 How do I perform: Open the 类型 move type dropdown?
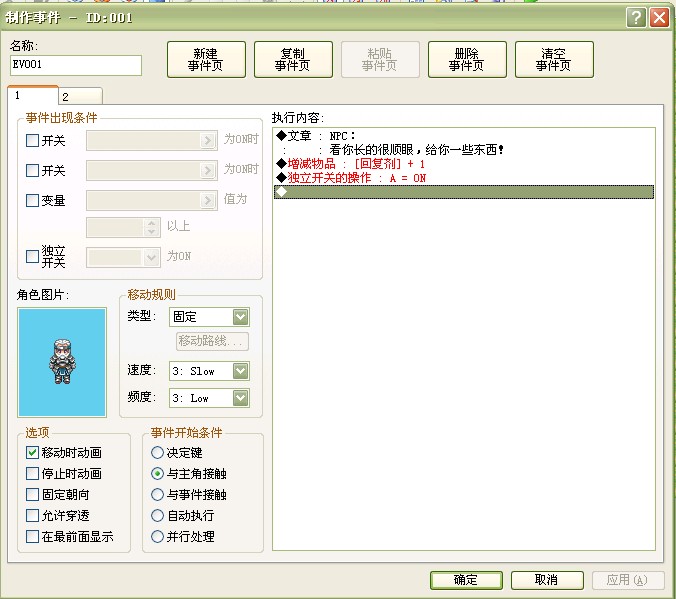coord(209,317)
